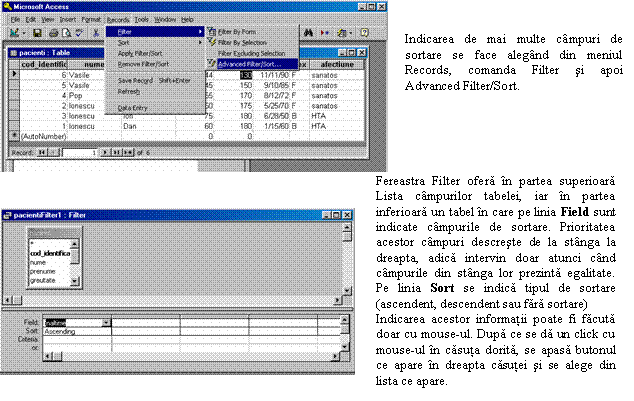The height and width of the screenshot is (401, 634).
Task: Click the Help question mark toolbar icon
Action: point(361,33)
